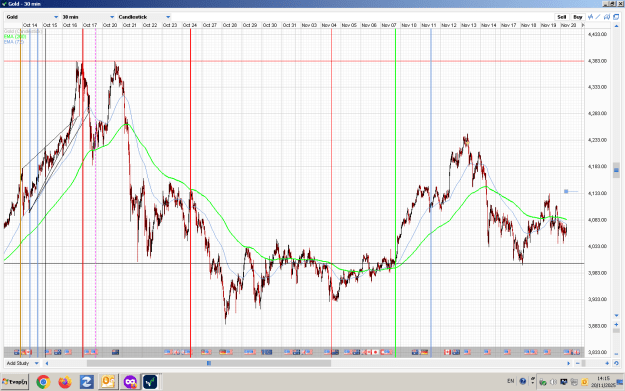Click the horizontal scroll left arrow
The width and height of the screenshot is (625, 391).
click(47, 363)
